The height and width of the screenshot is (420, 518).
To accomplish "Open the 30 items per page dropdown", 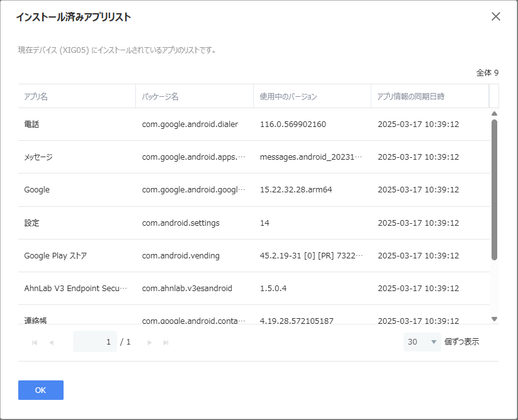I will click(422, 342).
